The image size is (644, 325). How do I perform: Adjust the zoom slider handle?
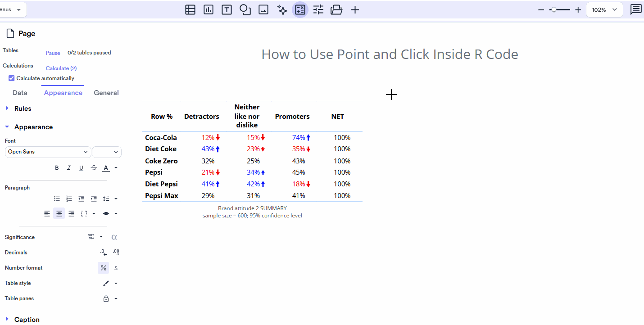[553, 9]
